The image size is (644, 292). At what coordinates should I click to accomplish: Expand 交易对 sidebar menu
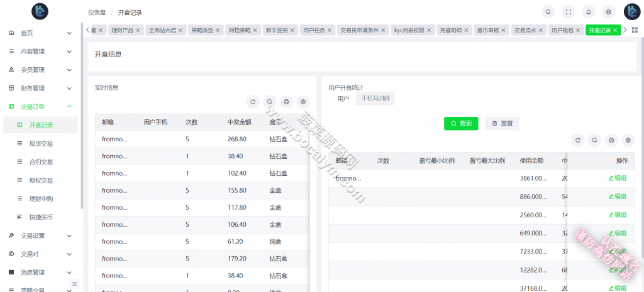click(40, 254)
